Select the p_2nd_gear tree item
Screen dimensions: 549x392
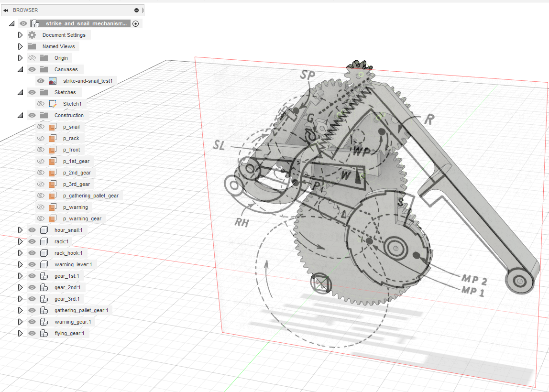[x=77, y=173]
